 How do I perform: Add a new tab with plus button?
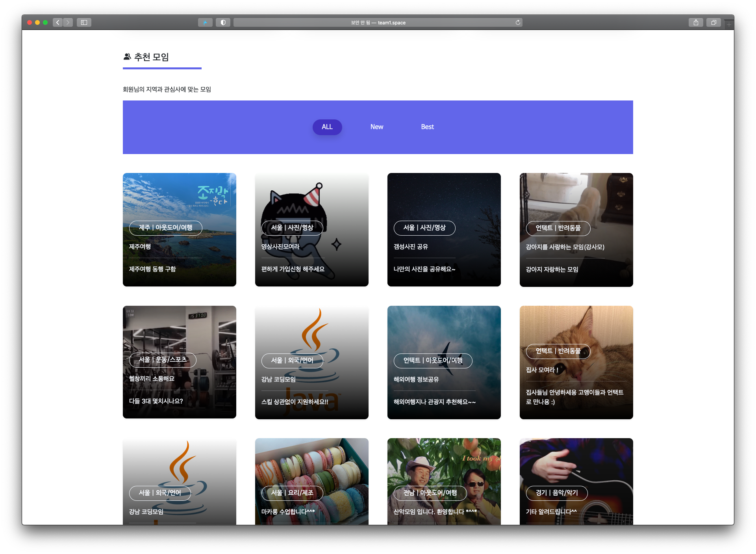pyautogui.click(x=729, y=24)
